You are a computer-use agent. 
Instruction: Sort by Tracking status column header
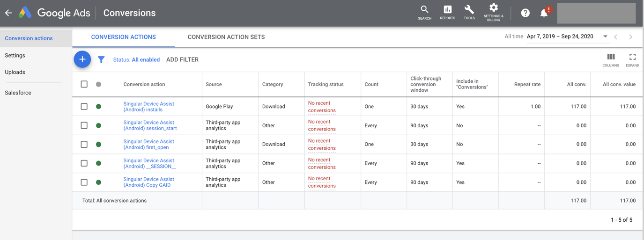click(326, 85)
